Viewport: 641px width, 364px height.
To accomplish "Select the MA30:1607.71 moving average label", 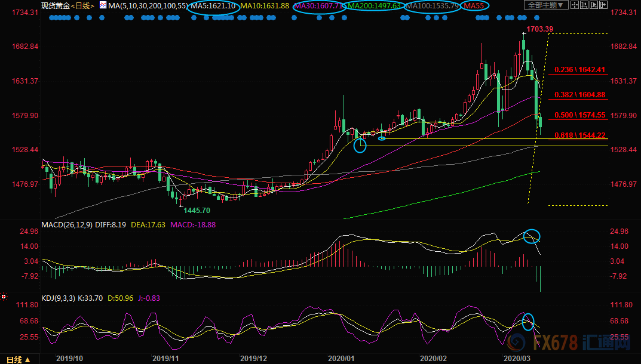I will (x=321, y=5).
